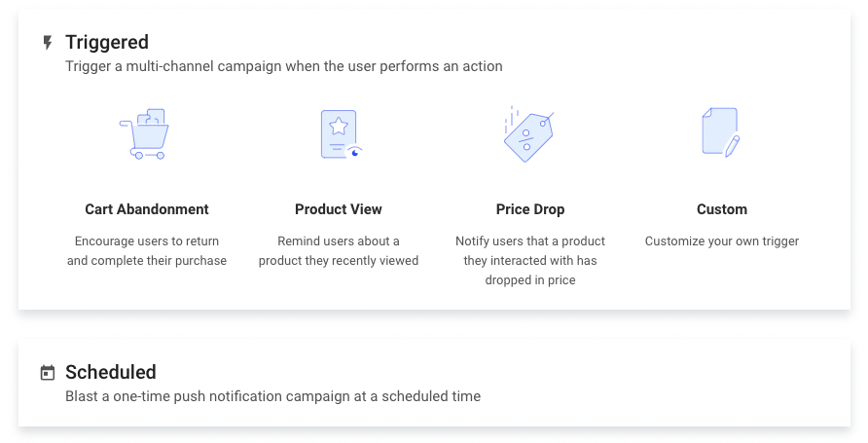Open the Custom document pencil icon

pos(721,132)
